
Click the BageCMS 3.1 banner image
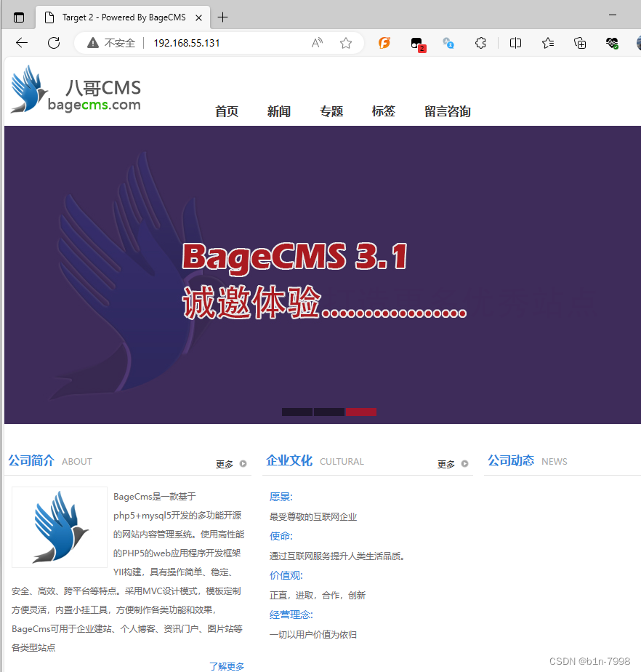pyautogui.click(x=323, y=274)
